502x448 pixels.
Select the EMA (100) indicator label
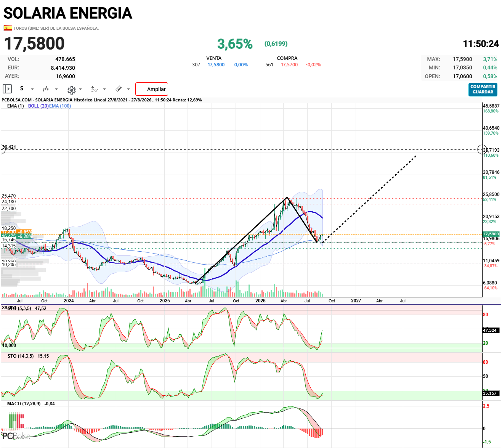click(x=60, y=106)
